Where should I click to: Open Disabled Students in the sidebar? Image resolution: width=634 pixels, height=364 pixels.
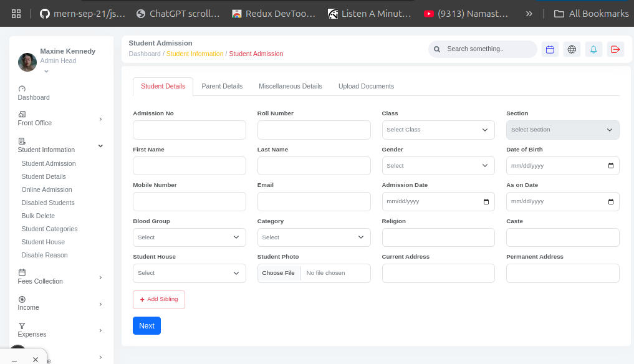(48, 203)
